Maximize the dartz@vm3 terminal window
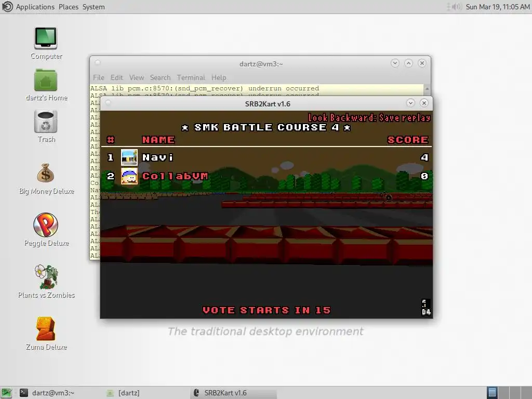Image resolution: width=532 pixels, height=399 pixels. (408, 63)
